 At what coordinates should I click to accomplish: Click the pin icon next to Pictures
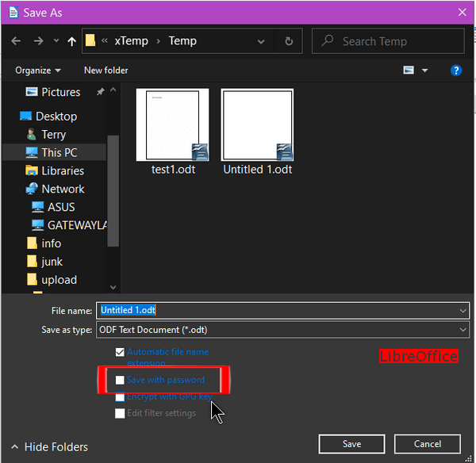pos(100,91)
